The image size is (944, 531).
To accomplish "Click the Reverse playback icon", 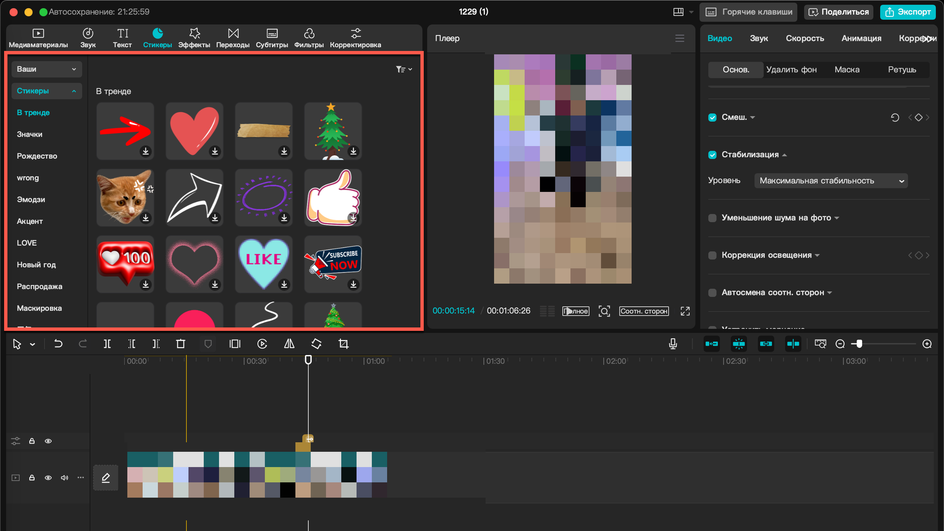I will (x=262, y=344).
